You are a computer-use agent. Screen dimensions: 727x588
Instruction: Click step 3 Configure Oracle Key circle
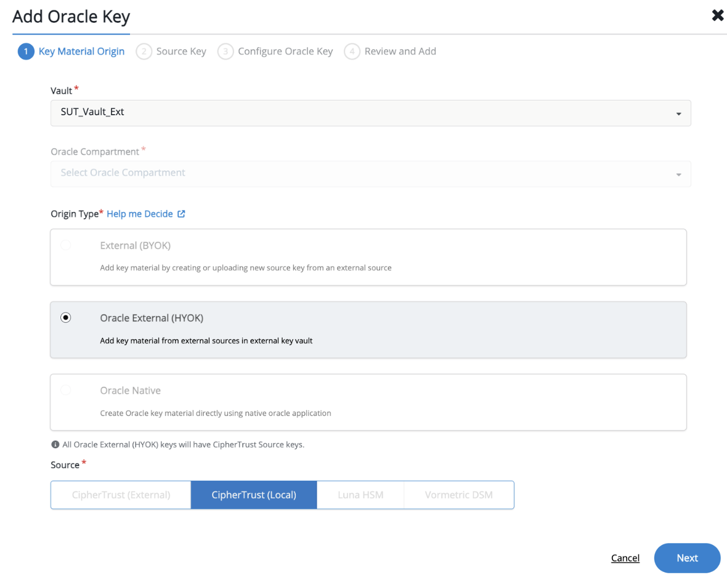click(225, 51)
